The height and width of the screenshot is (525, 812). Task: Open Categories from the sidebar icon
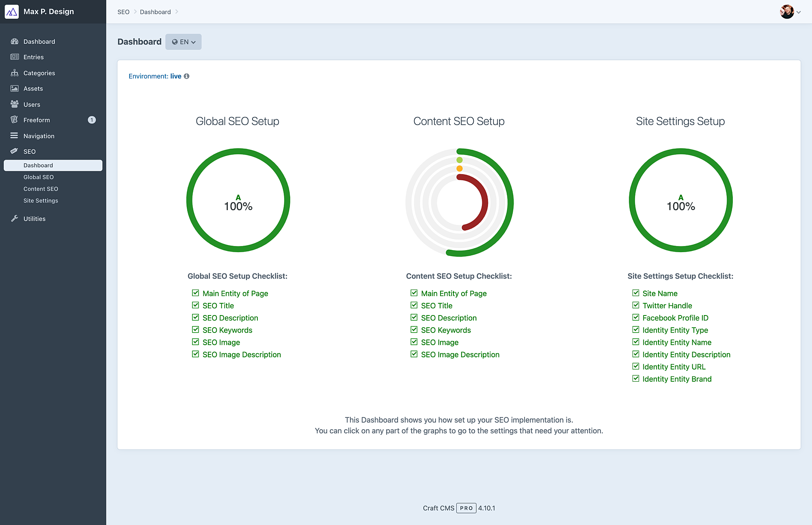coord(15,73)
